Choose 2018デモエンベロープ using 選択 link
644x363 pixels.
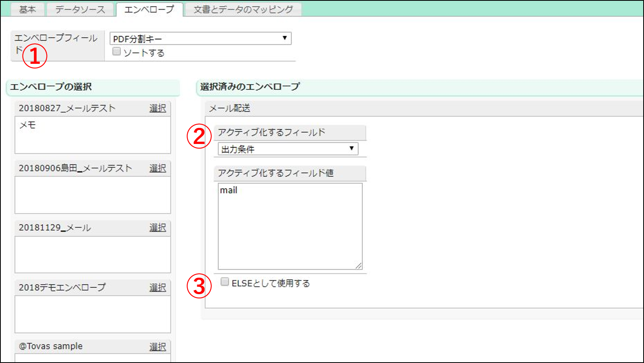coord(157,288)
